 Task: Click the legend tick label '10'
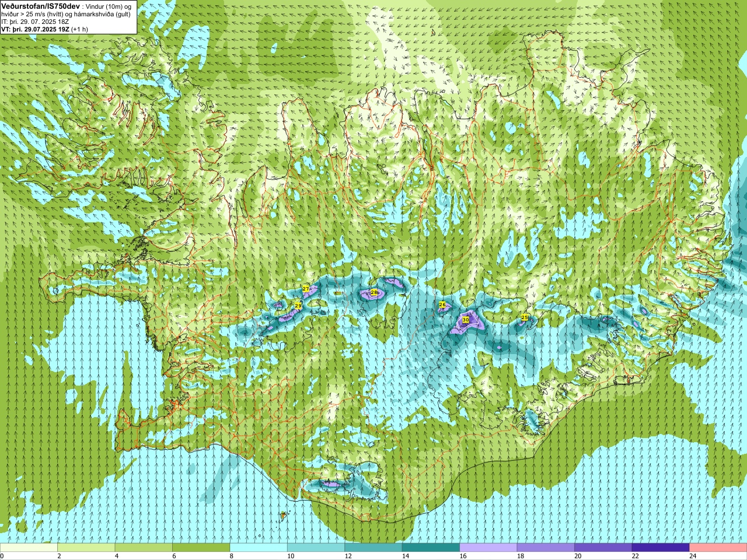(291, 556)
